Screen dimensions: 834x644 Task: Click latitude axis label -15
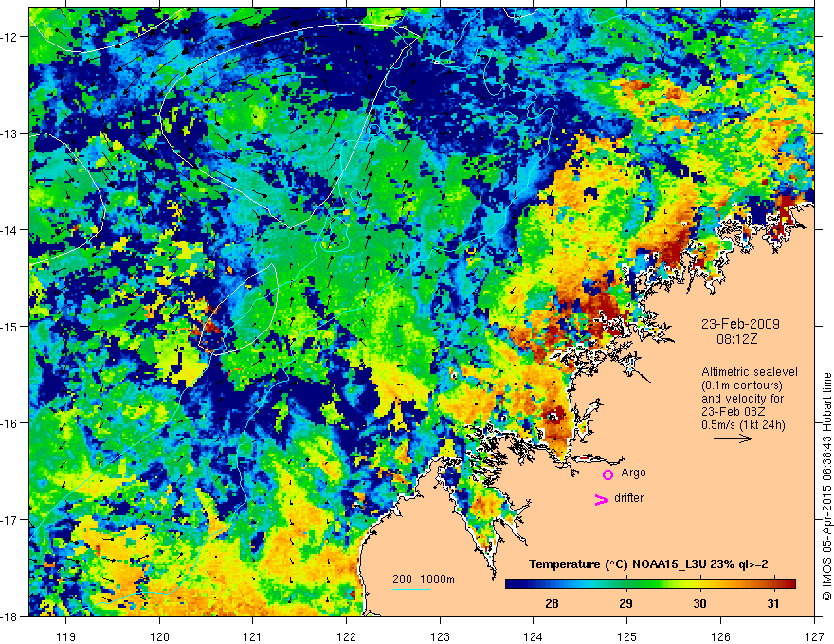[9, 326]
